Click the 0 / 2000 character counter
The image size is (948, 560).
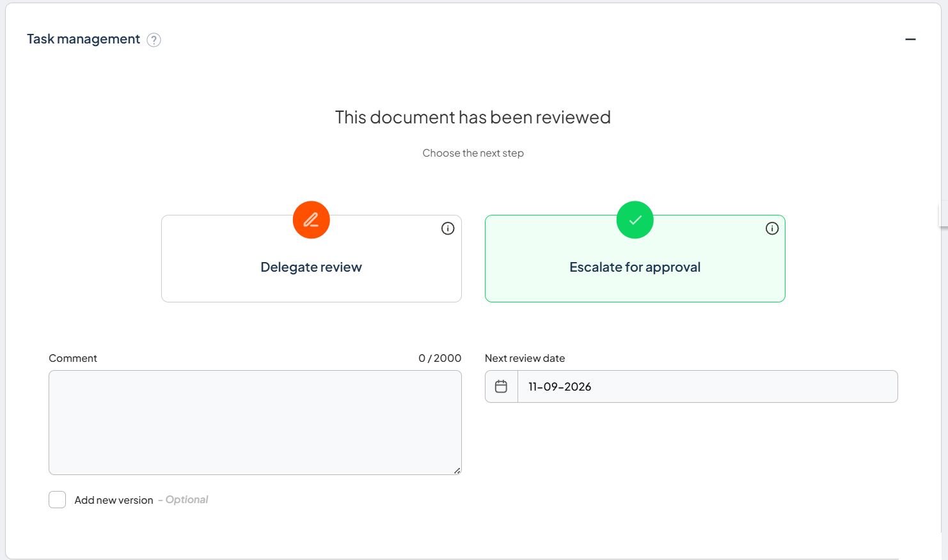pos(440,359)
